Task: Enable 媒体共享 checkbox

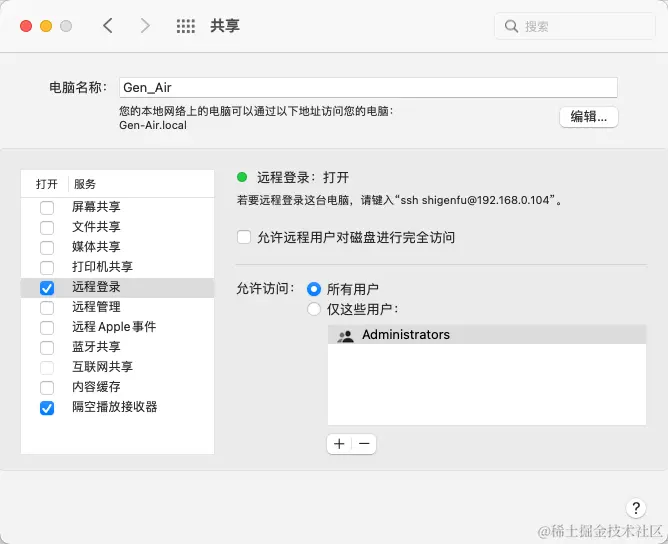Action: tap(47, 248)
